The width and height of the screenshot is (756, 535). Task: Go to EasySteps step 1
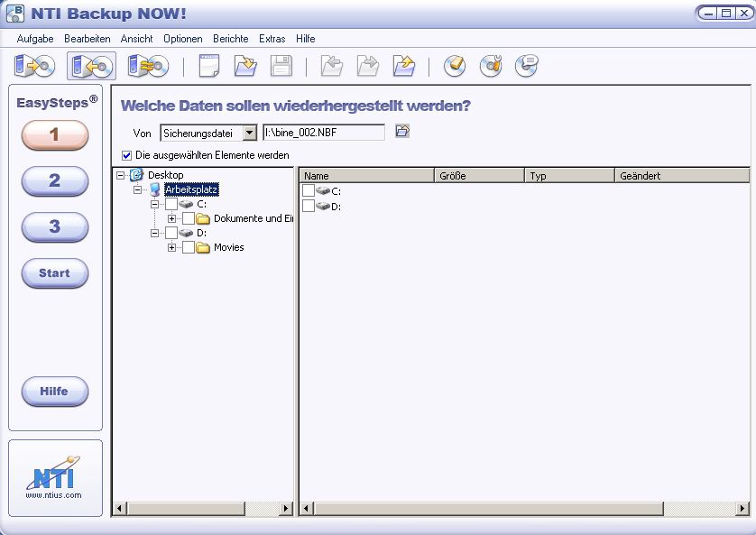click(55, 134)
